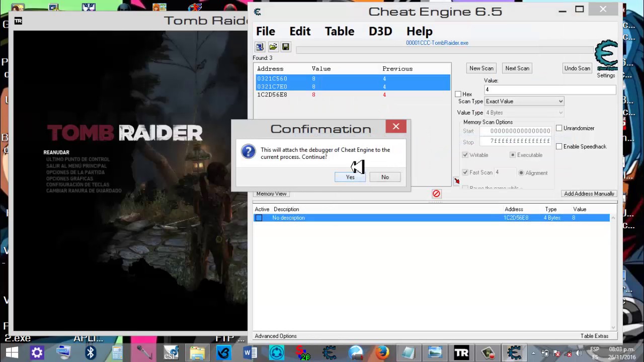Image resolution: width=644 pixels, height=362 pixels.
Task: Click No in the Confirmation dialog
Action: [x=385, y=177]
